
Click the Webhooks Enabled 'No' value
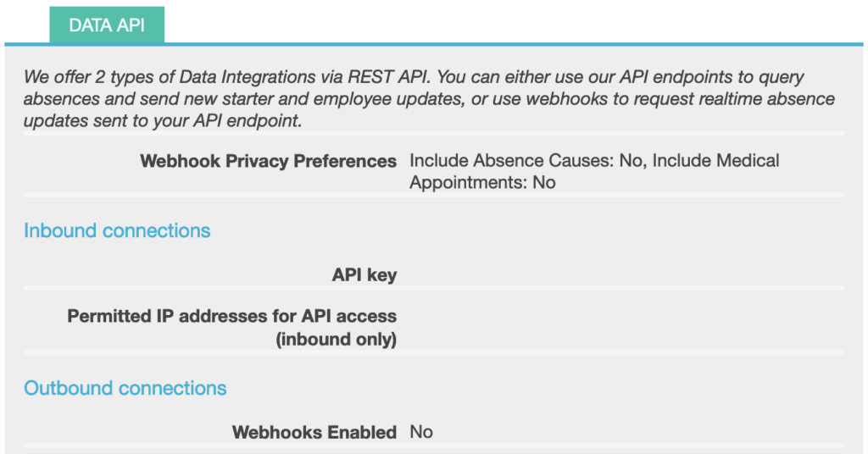pos(421,432)
